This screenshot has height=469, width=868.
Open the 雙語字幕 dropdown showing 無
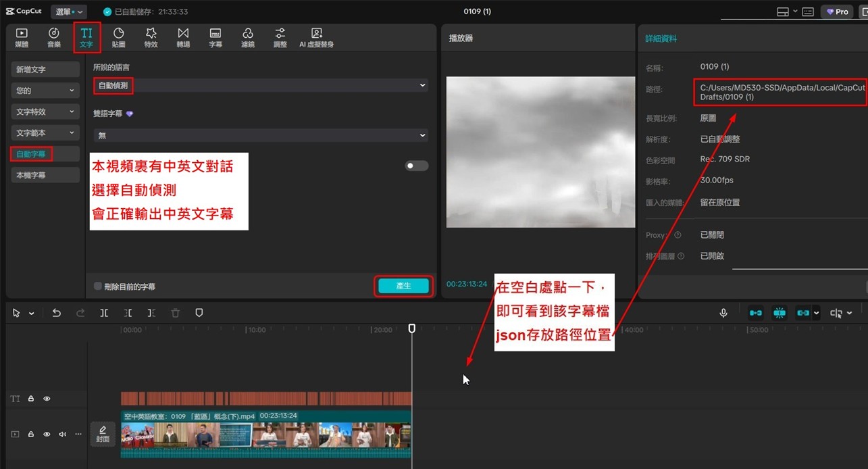[260, 135]
